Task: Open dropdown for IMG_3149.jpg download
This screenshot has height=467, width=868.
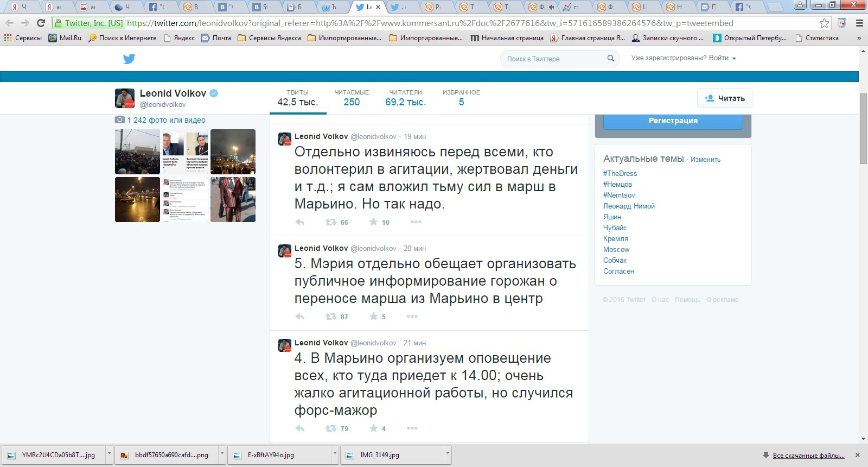Action: (448, 455)
